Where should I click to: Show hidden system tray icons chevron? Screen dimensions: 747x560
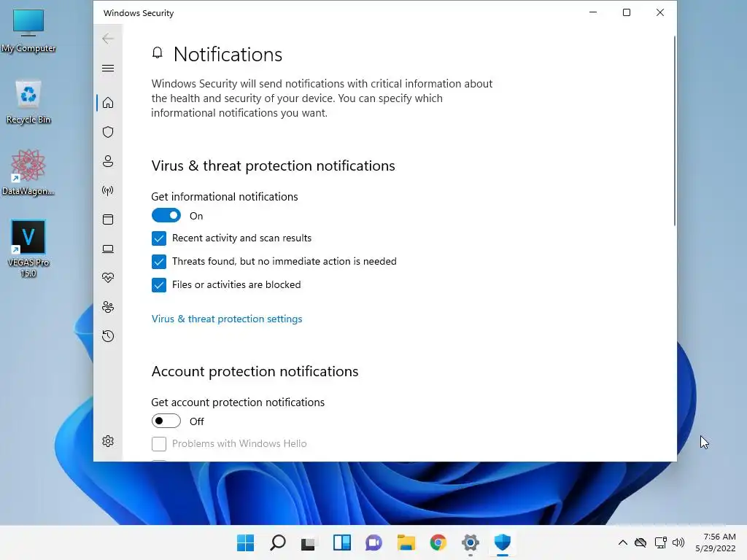623,542
